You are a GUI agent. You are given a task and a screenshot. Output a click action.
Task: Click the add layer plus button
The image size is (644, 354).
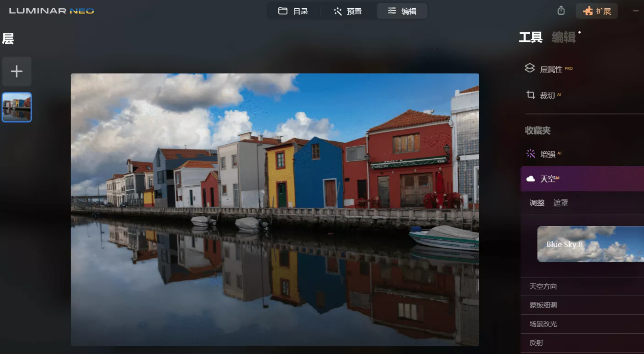[17, 72]
